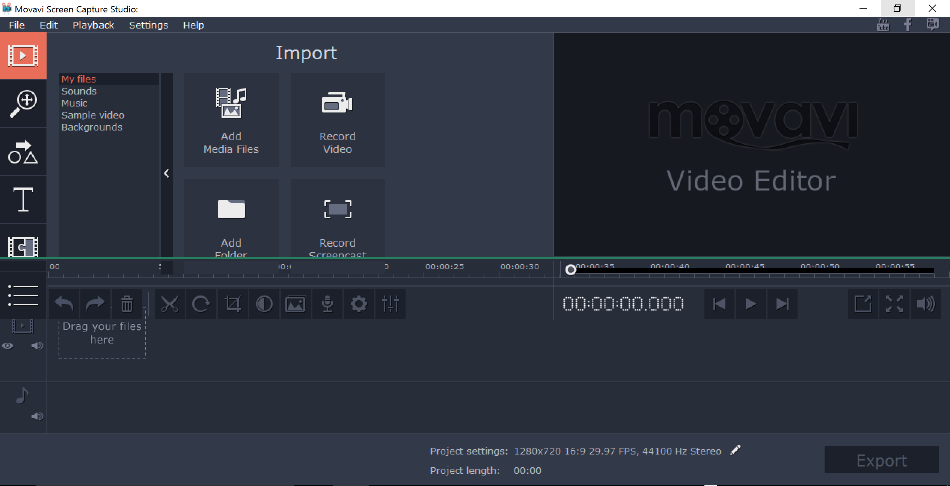950x486 pixels.
Task: Click the Drag your files here drop area
Action: pos(102,333)
